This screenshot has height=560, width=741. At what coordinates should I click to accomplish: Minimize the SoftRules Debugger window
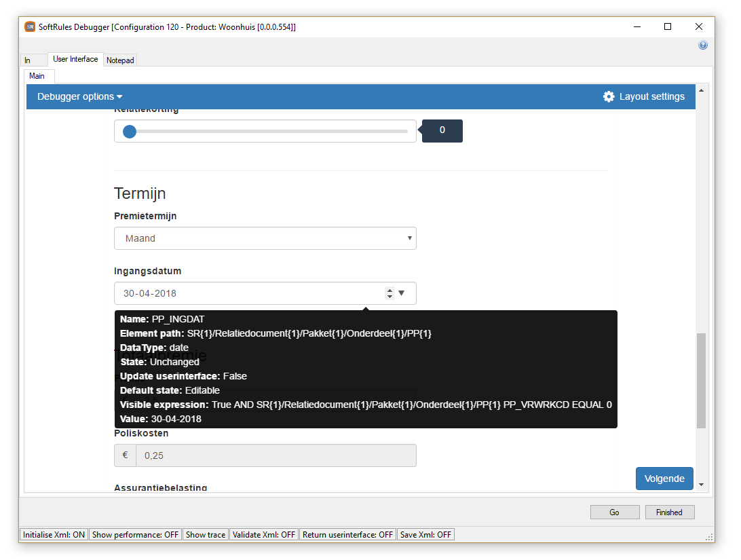tap(637, 27)
